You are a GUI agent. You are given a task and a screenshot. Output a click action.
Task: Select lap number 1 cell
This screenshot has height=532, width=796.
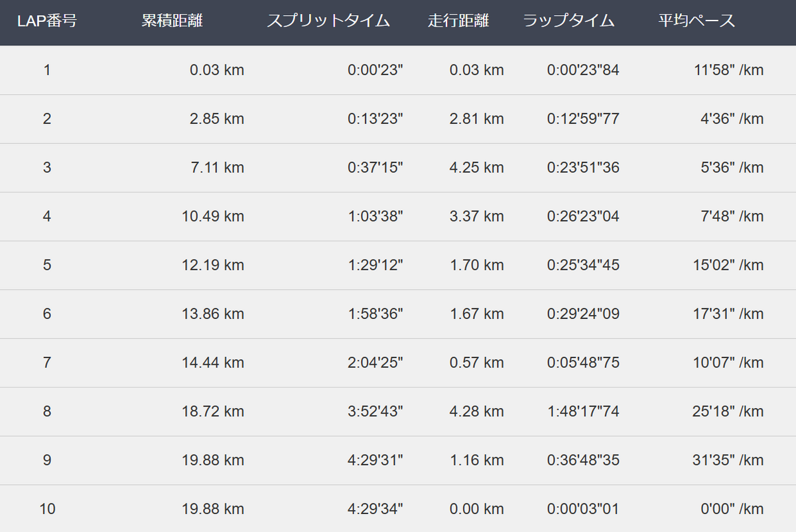click(x=46, y=70)
